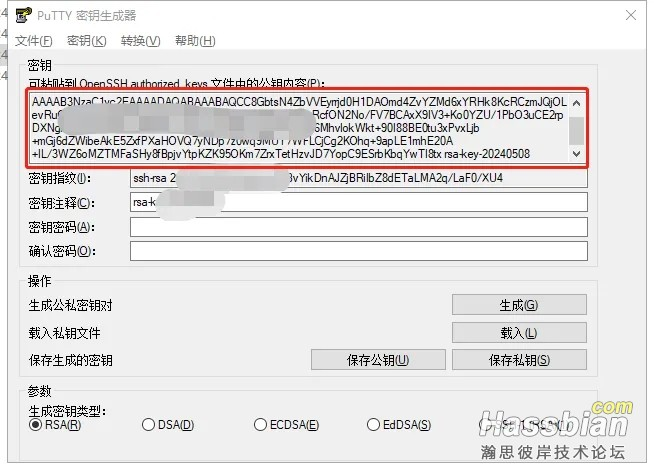Click the 载入(L) load button
Image resolution: width=654 pixels, height=470 pixels.
click(519, 333)
